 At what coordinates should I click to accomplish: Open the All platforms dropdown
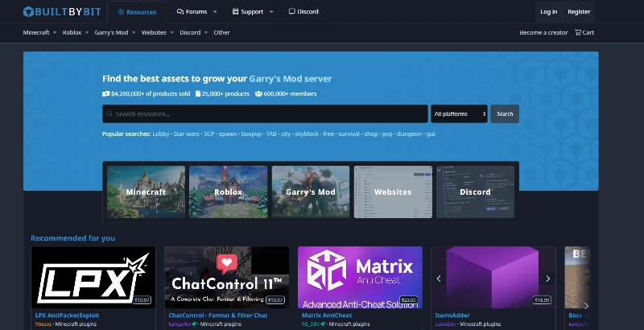point(459,113)
